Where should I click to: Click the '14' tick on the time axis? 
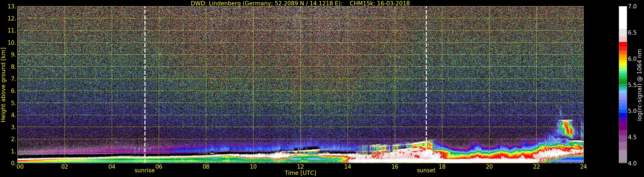(x=347, y=167)
